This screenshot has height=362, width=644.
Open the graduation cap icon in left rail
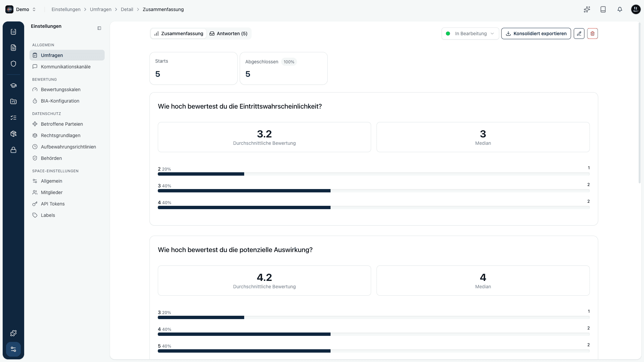pos(13,85)
